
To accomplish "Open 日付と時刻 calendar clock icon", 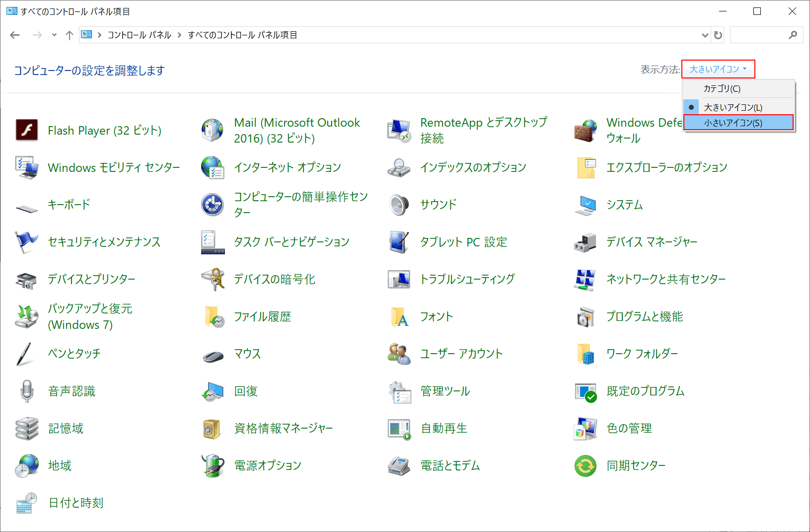I will (x=27, y=503).
